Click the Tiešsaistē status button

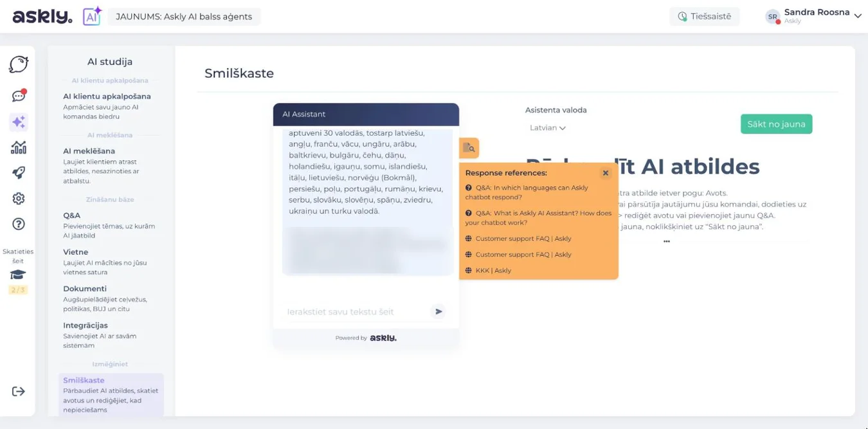point(704,17)
